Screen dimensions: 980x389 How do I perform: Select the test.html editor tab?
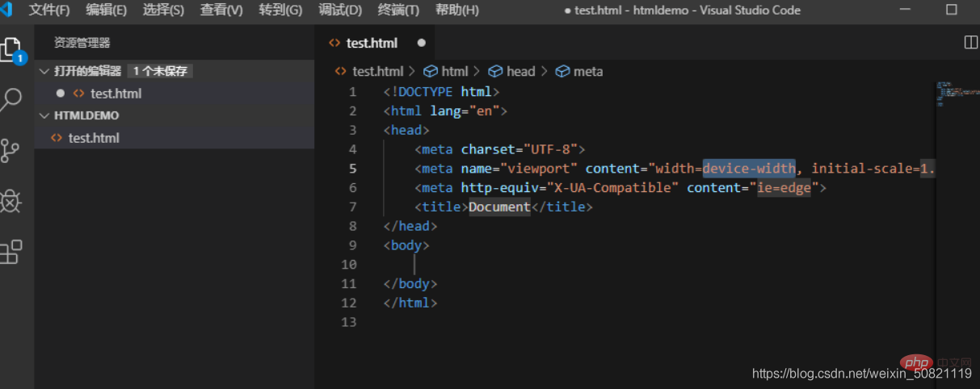tap(376, 43)
